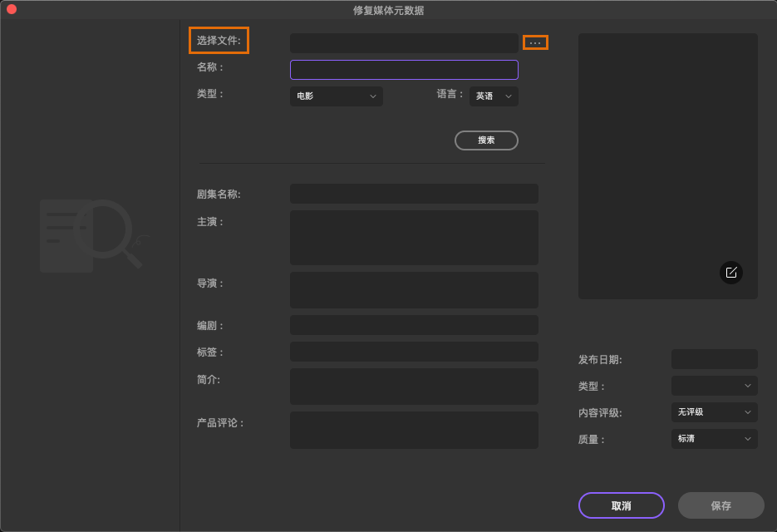Click the 标签 tags input field

(x=413, y=352)
